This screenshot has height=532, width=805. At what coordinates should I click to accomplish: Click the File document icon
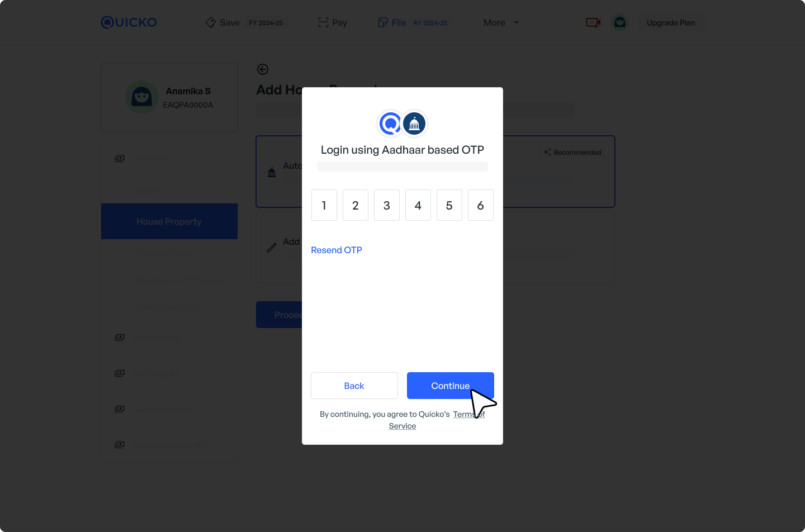[383, 22]
